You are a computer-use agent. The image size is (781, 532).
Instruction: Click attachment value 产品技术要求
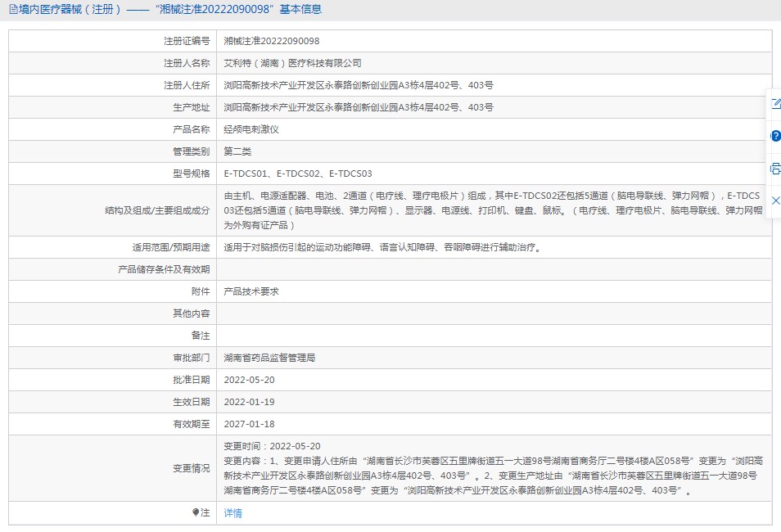click(x=251, y=291)
